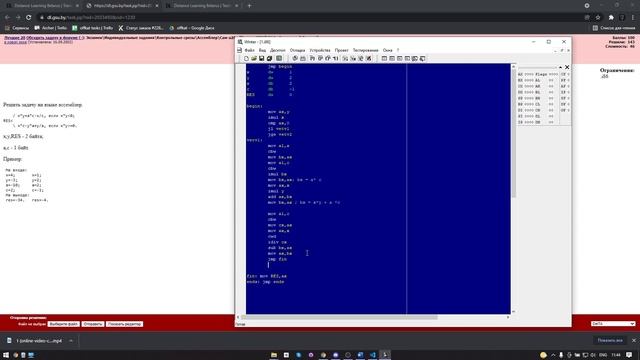Screen dimensions: 640x360
Task: Open the language dropdown at the page's bottom right
Action: (x=613, y=323)
